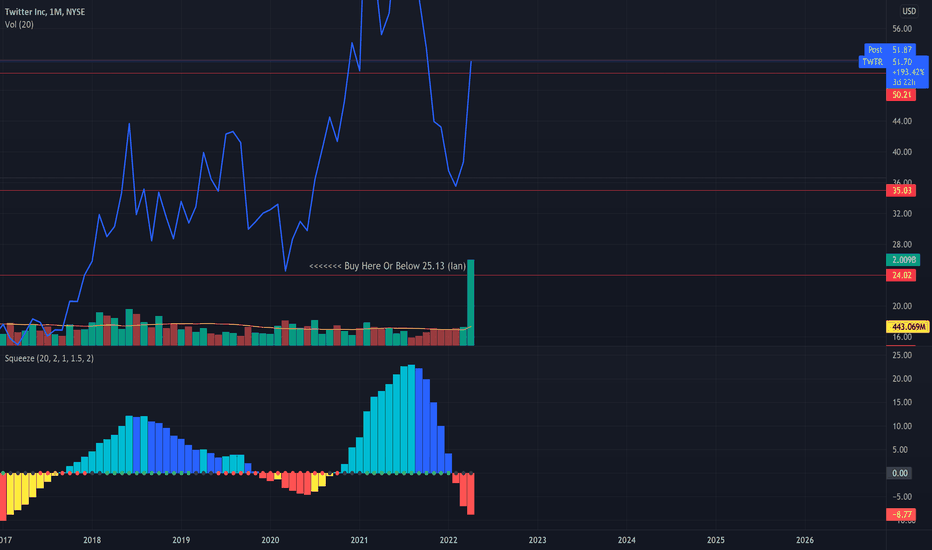Click the tall green latest volume bar

coord(471,302)
